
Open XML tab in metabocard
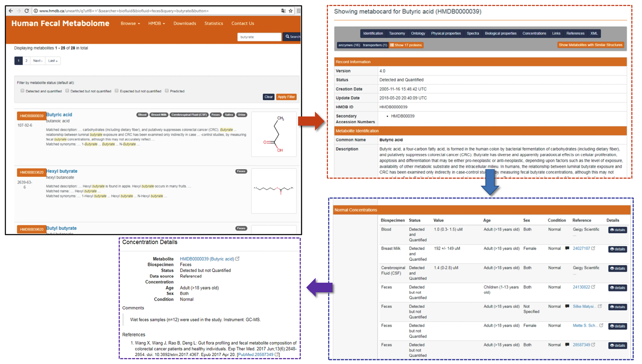pos(594,33)
